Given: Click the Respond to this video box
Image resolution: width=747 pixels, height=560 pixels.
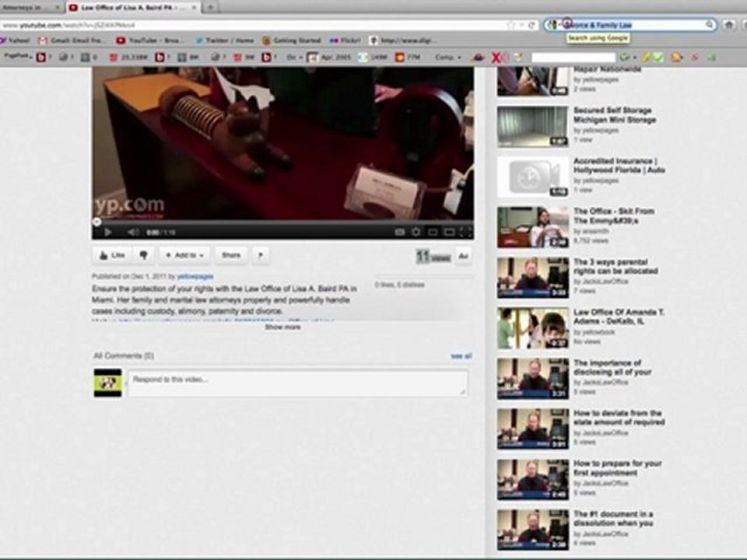Looking at the screenshot, I should [298, 383].
